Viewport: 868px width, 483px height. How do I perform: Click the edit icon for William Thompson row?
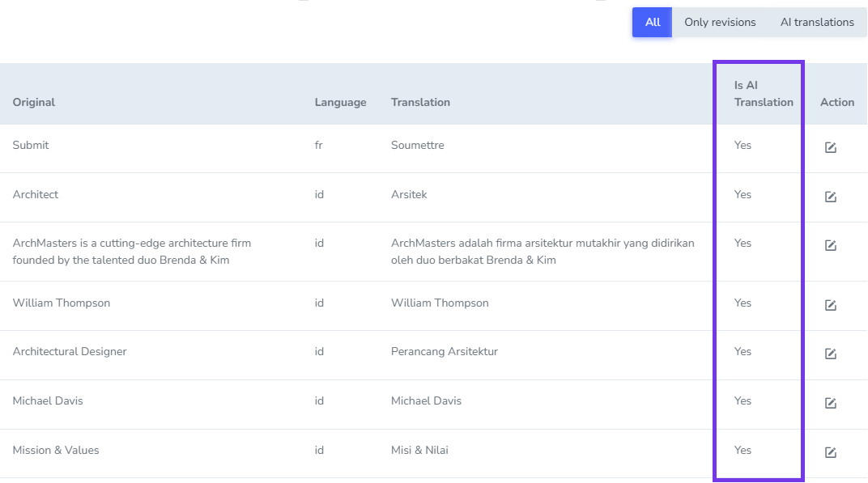830,305
